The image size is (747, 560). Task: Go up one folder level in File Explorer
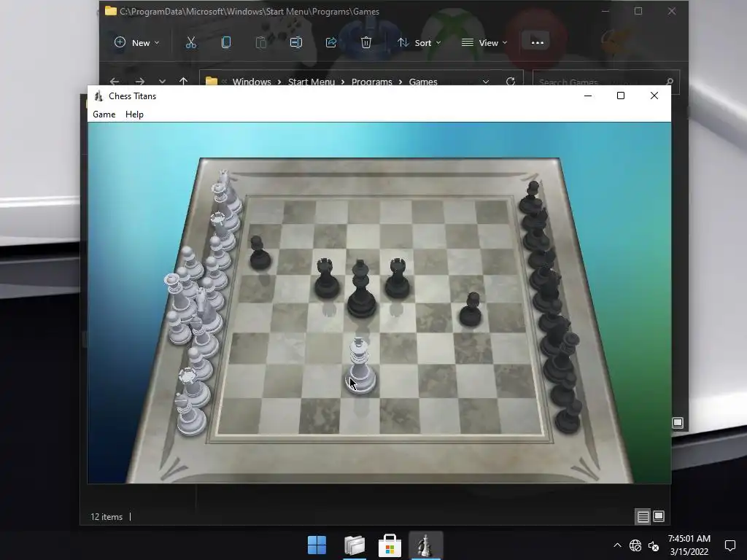point(183,82)
